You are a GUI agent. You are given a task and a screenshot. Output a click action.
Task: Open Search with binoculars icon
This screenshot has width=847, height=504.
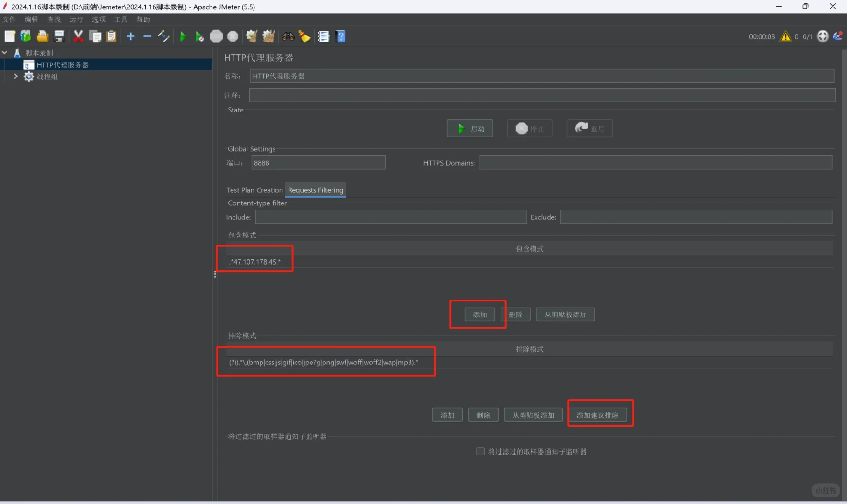(x=288, y=36)
